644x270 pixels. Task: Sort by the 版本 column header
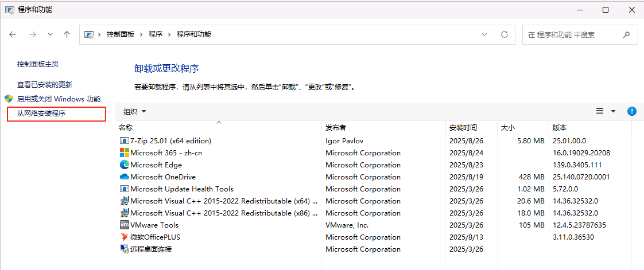[x=590, y=128]
